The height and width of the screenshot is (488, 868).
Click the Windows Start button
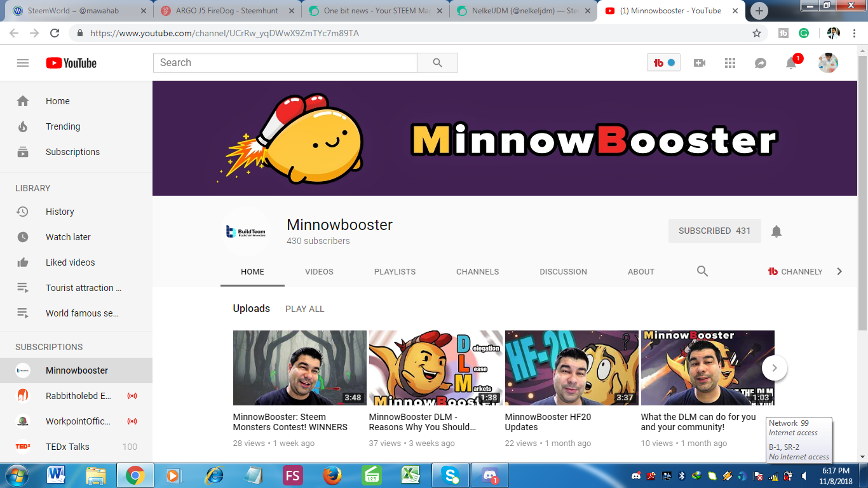17,475
